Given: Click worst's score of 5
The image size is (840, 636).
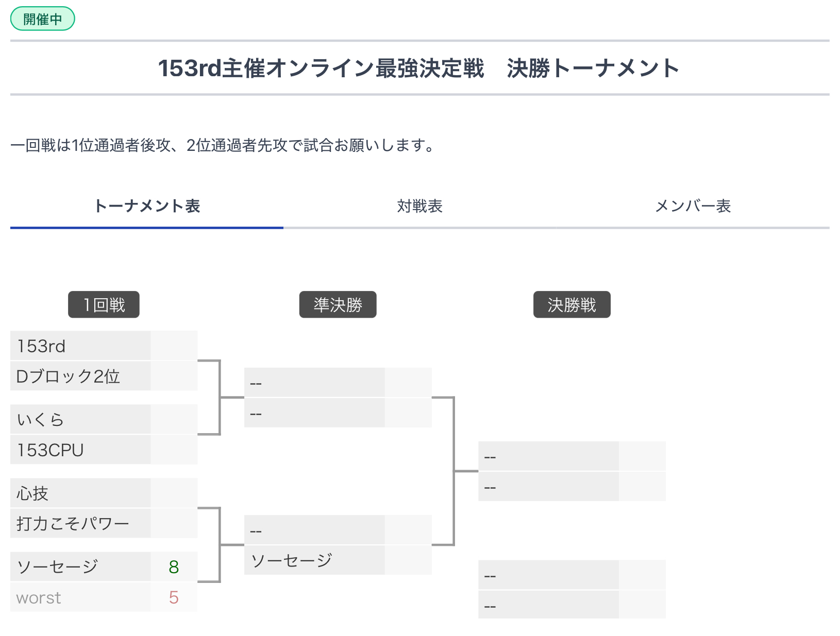Looking at the screenshot, I should tap(174, 597).
